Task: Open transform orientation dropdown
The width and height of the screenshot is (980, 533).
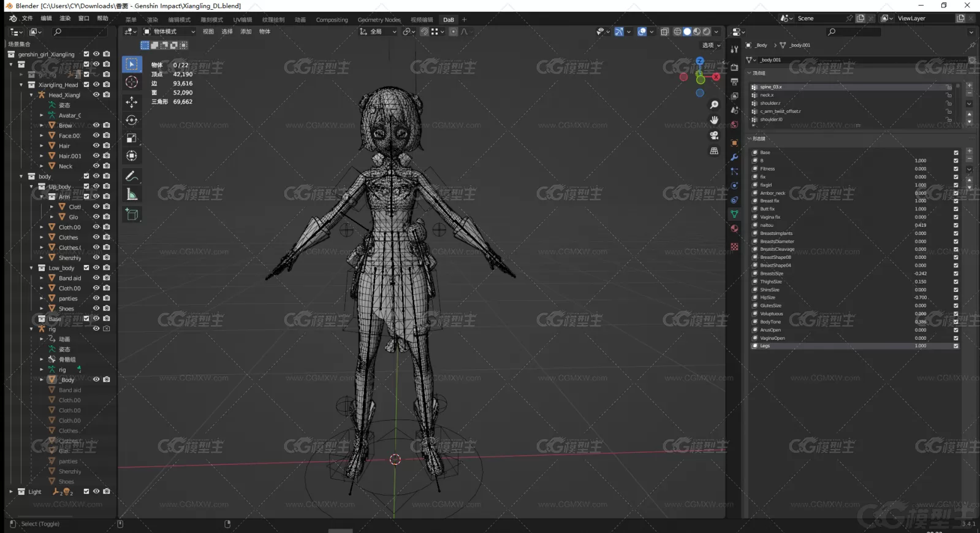Action: [379, 32]
